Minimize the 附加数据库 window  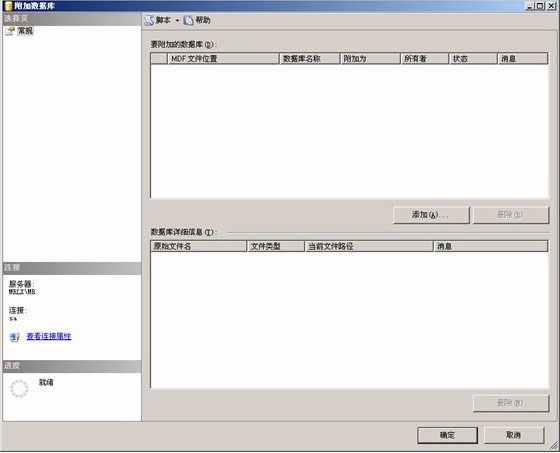[530, 6]
